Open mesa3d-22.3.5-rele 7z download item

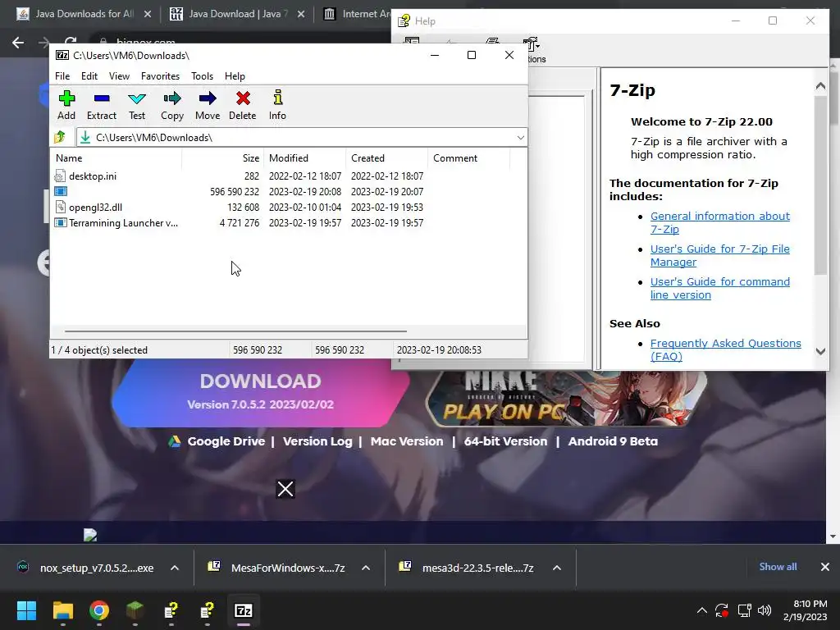[468, 568]
